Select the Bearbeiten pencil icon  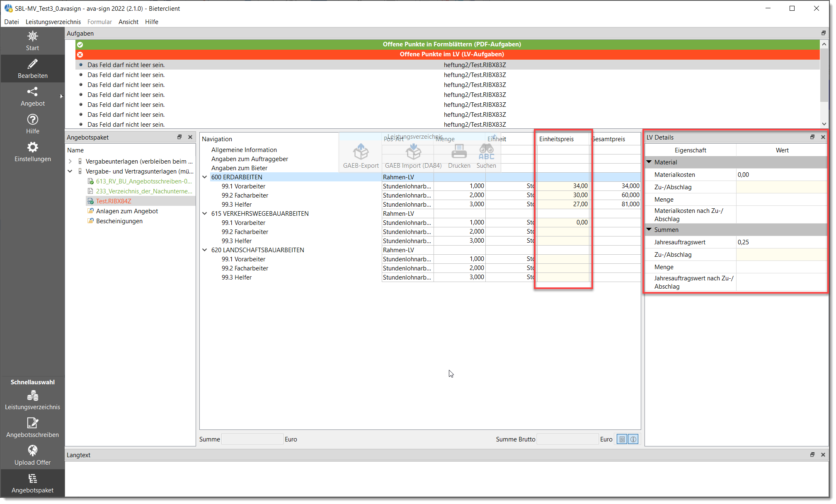32,64
